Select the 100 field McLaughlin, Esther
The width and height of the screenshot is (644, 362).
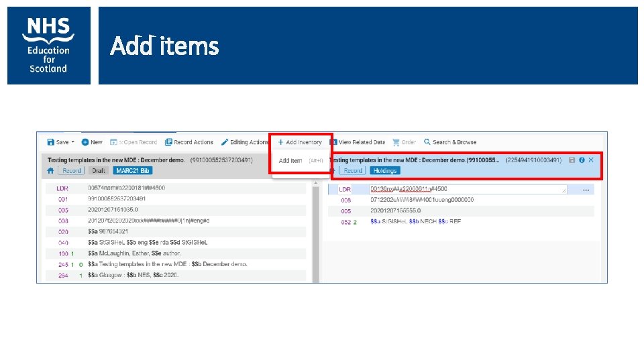point(176,253)
